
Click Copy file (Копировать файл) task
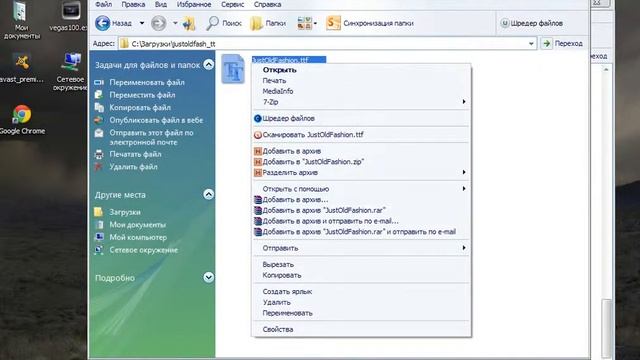(140, 108)
